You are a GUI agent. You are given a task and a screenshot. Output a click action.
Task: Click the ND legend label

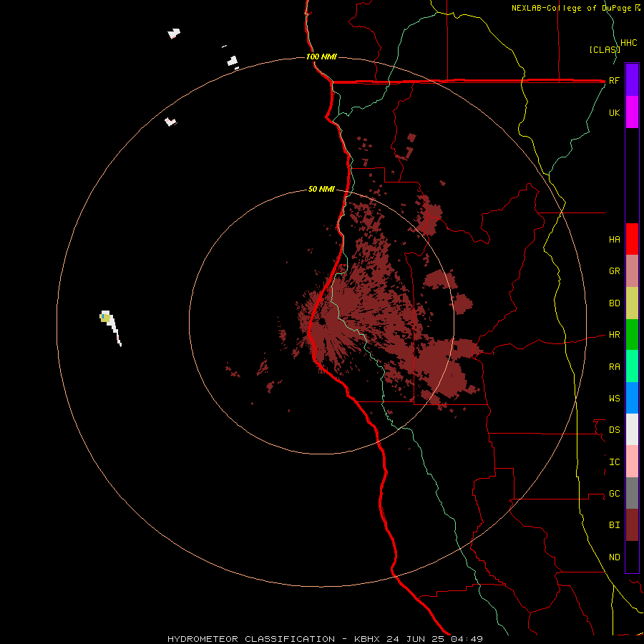pyautogui.click(x=614, y=557)
